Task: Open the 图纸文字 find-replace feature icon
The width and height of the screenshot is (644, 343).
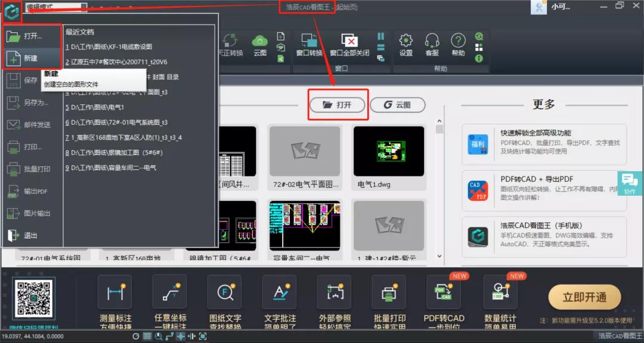Action: [225, 292]
